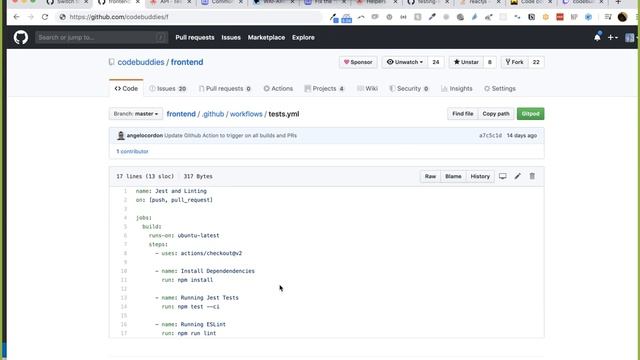
Task: Open the frontend repository title link
Action: coord(187,62)
